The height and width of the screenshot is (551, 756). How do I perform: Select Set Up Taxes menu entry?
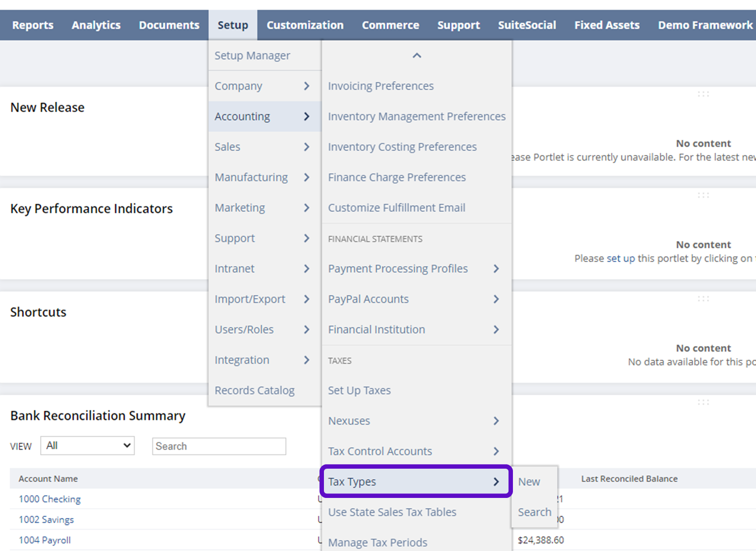[359, 391]
